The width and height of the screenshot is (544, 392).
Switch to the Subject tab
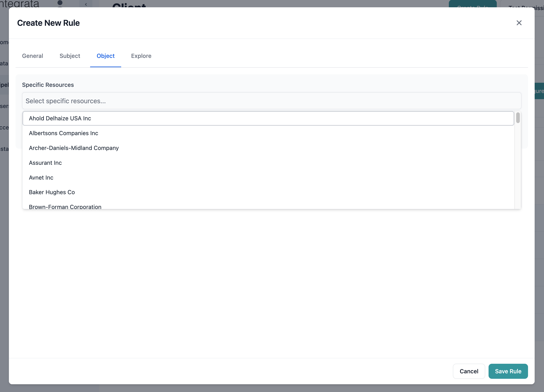(70, 56)
